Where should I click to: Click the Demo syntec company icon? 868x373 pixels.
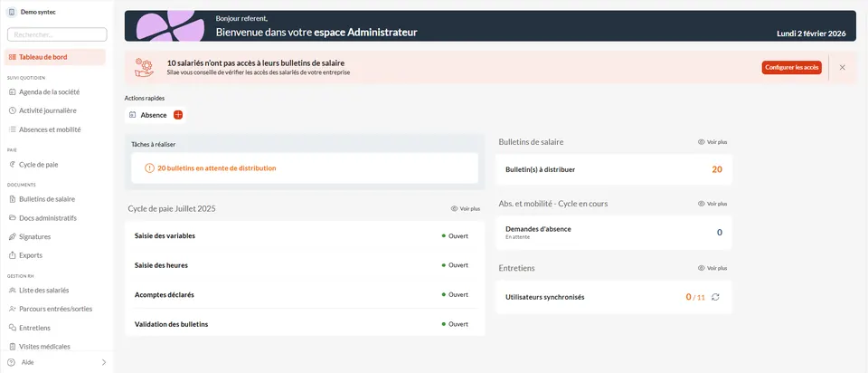click(12, 12)
